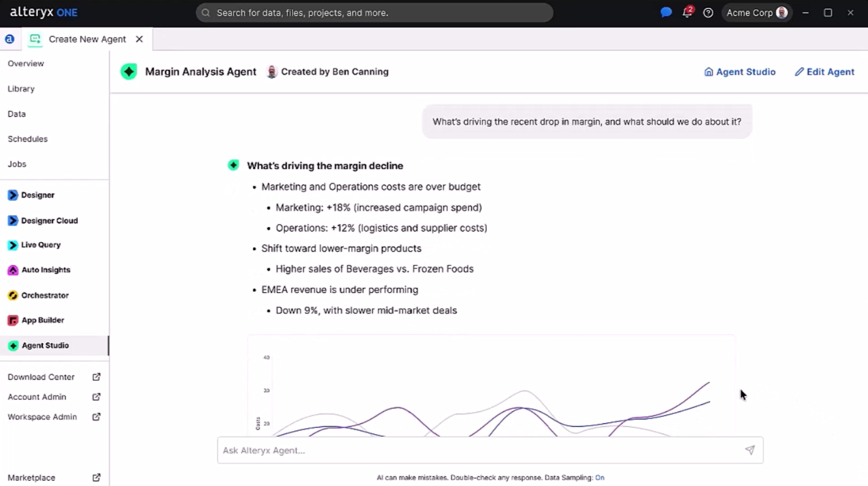Click the Agent Studio sidebar icon
This screenshot has width=868, height=486.
coord(13,346)
